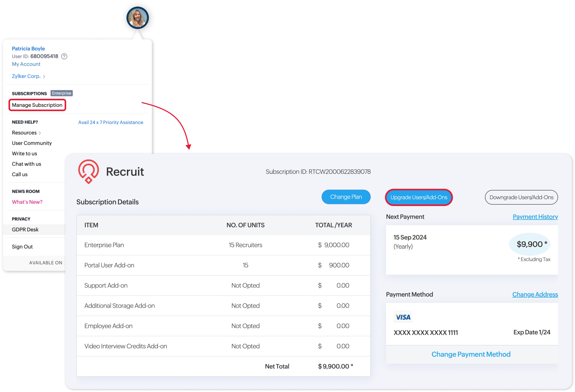
Task: Click Upgrade Users/Add-Ons button
Action: 419,197
